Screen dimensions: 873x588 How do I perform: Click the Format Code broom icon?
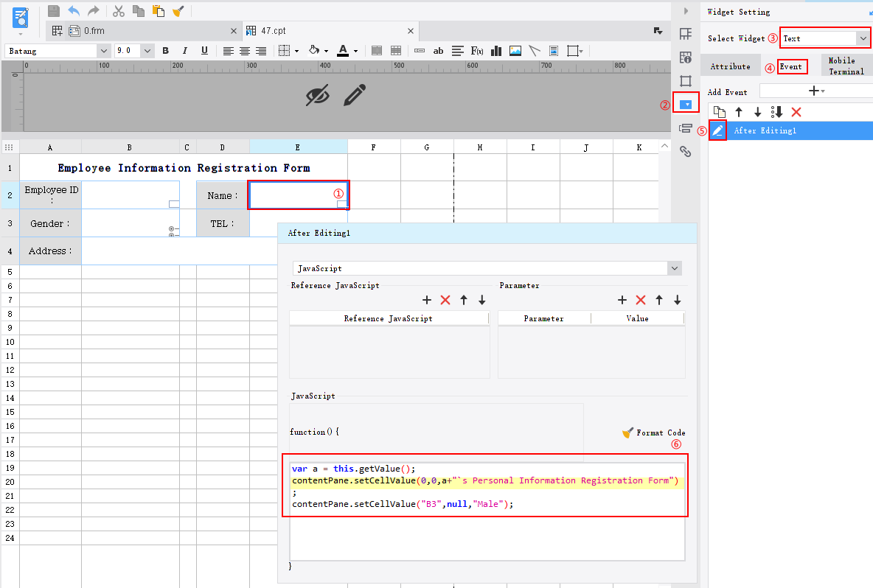tap(627, 433)
